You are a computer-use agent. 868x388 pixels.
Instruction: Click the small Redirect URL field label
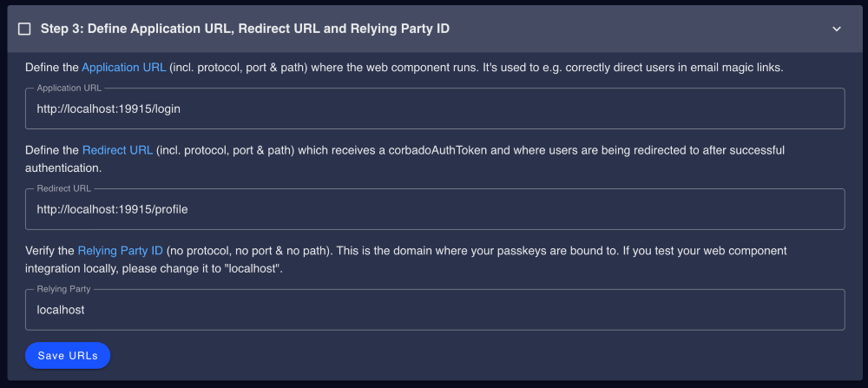(x=63, y=188)
